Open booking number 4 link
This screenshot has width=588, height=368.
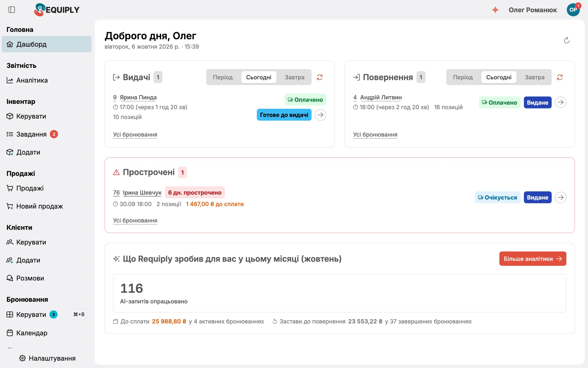(x=355, y=97)
